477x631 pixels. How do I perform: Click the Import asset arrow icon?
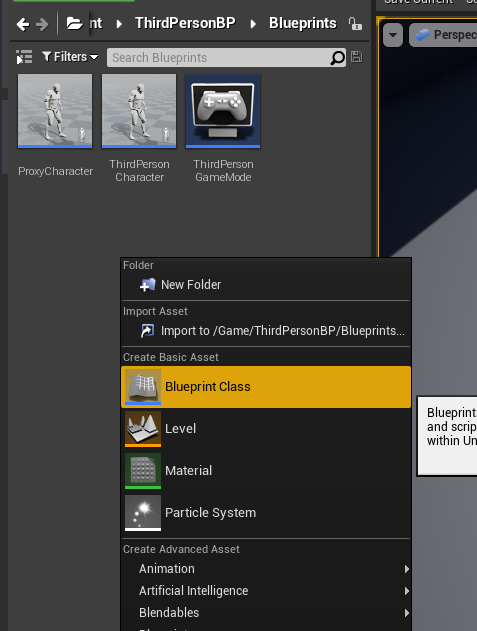147,331
